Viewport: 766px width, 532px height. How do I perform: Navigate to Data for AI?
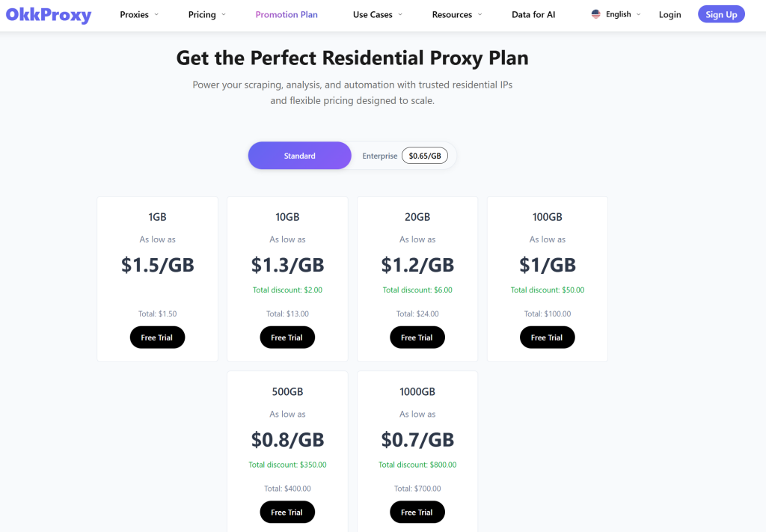(x=533, y=14)
